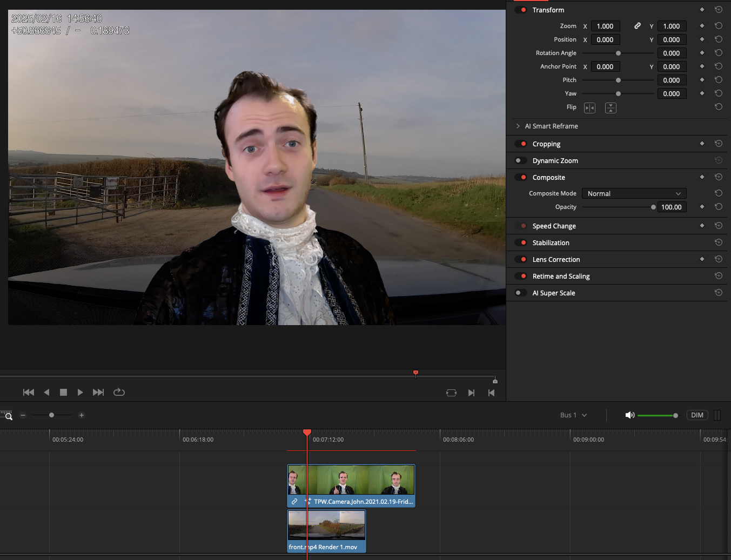
Task: Toggle the Composite section on/off
Action: coord(521,177)
